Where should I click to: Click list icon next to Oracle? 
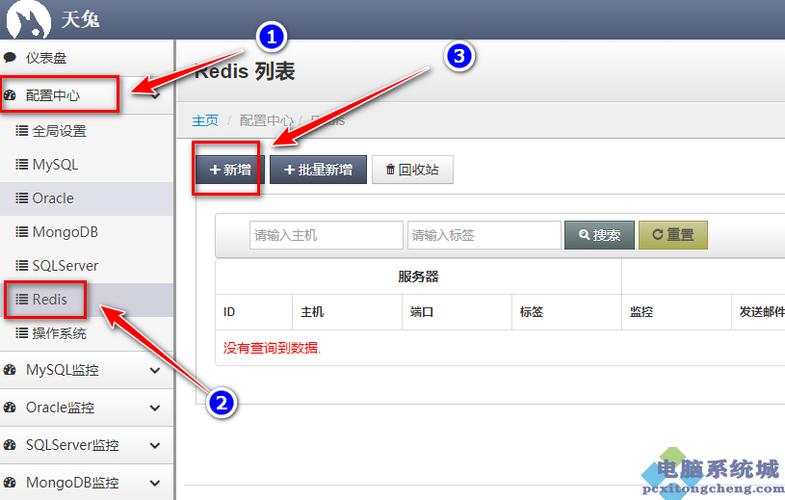click(x=22, y=198)
